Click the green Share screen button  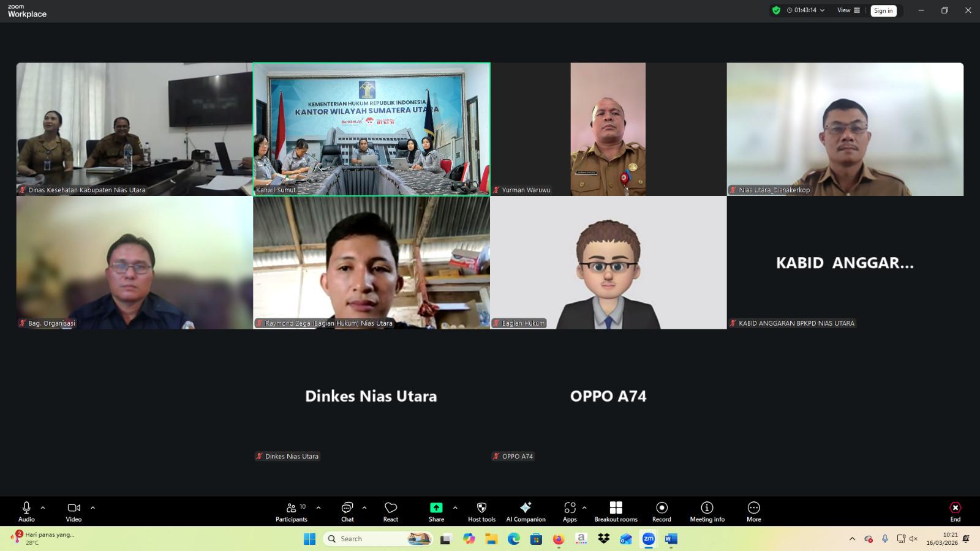[x=436, y=512]
